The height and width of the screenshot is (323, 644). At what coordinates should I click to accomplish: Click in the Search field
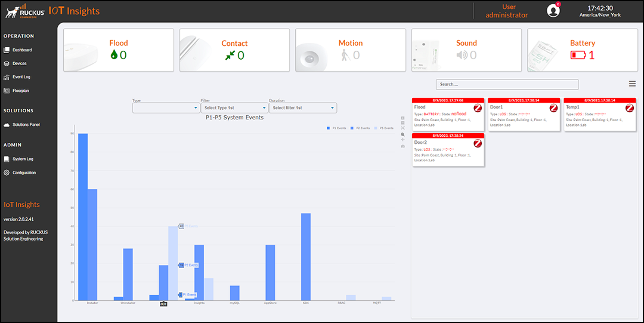[507, 84]
